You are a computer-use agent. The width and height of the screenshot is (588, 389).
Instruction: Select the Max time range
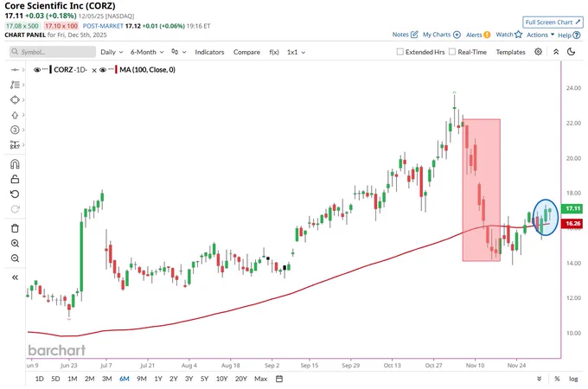click(260, 379)
